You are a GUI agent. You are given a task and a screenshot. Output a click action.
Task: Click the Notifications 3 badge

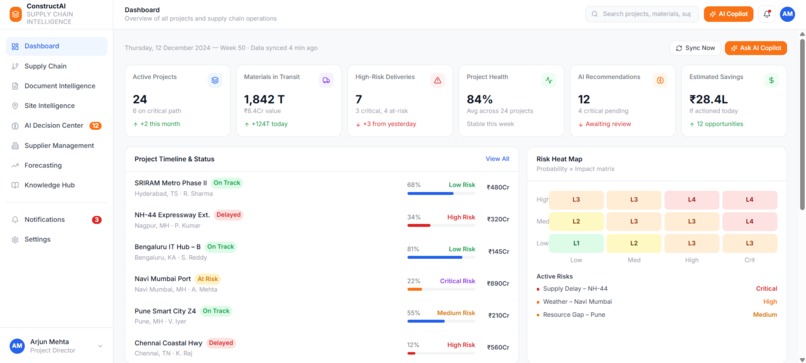pyautogui.click(x=97, y=220)
